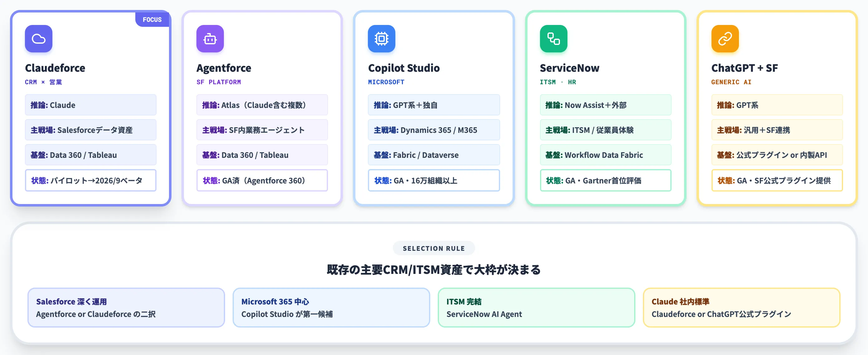
Task: Click 'Claudeforce or ChatGPT公式プラグイン' text
Action: point(721,314)
